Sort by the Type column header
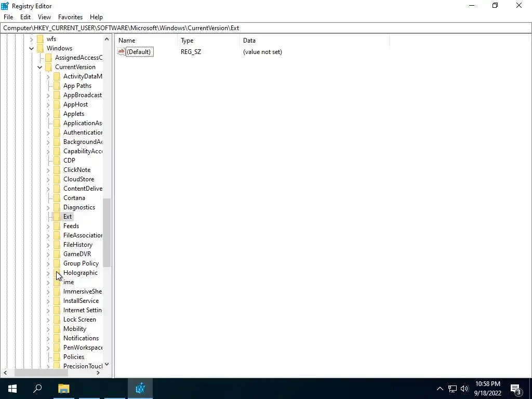The width and height of the screenshot is (532, 399). [x=209, y=41]
